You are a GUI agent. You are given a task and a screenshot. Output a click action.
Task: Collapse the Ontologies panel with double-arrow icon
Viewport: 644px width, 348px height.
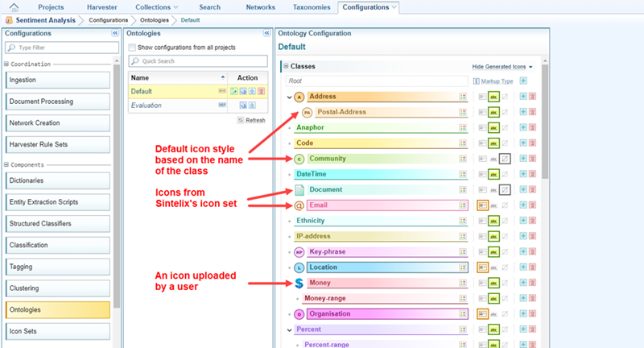pos(266,34)
